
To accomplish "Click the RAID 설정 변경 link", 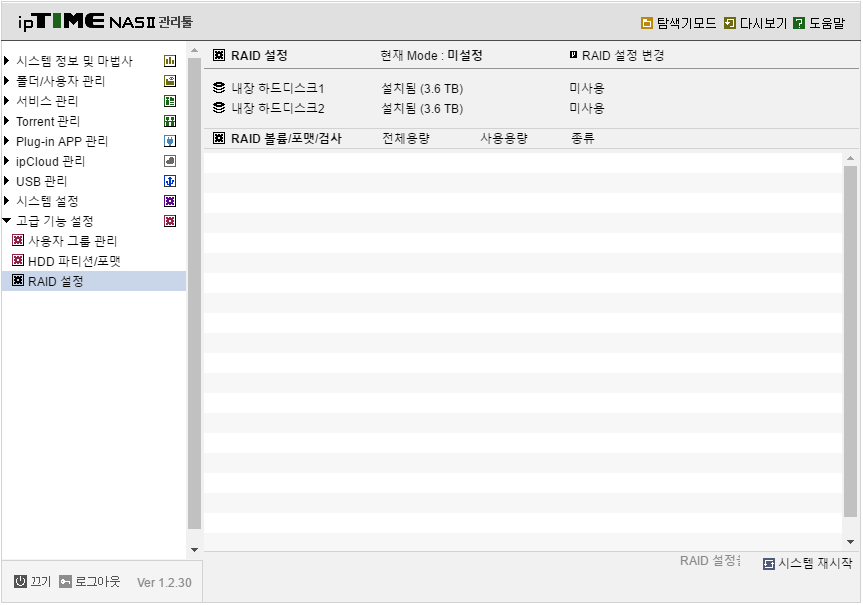I will coord(623,56).
